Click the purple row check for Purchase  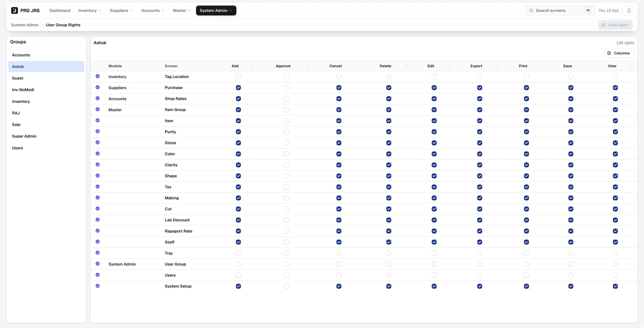(98, 87)
